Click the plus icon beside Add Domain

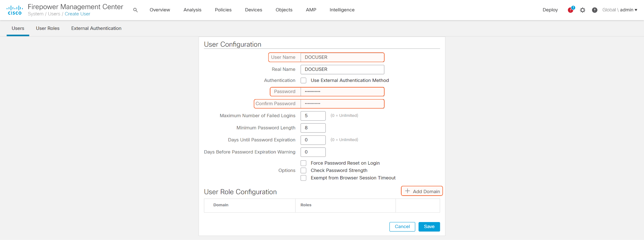point(408,191)
